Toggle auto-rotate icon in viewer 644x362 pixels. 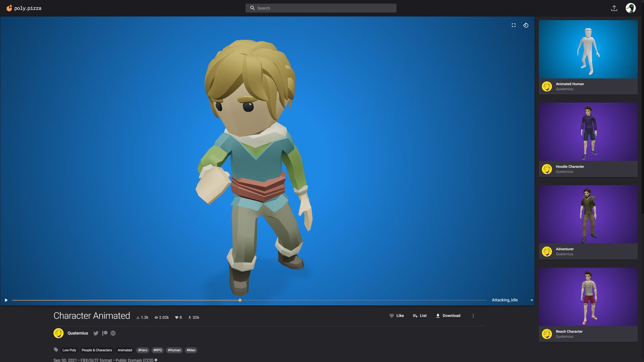pos(526,25)
